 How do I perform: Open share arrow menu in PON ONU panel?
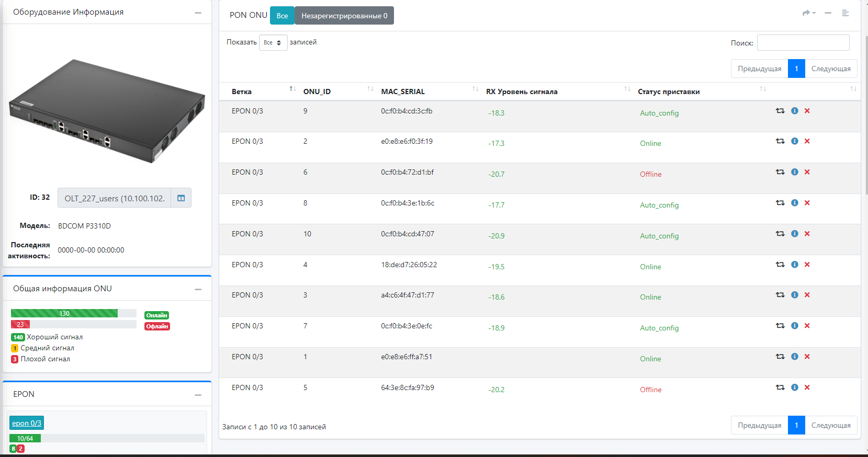click(x=809, y=13)
